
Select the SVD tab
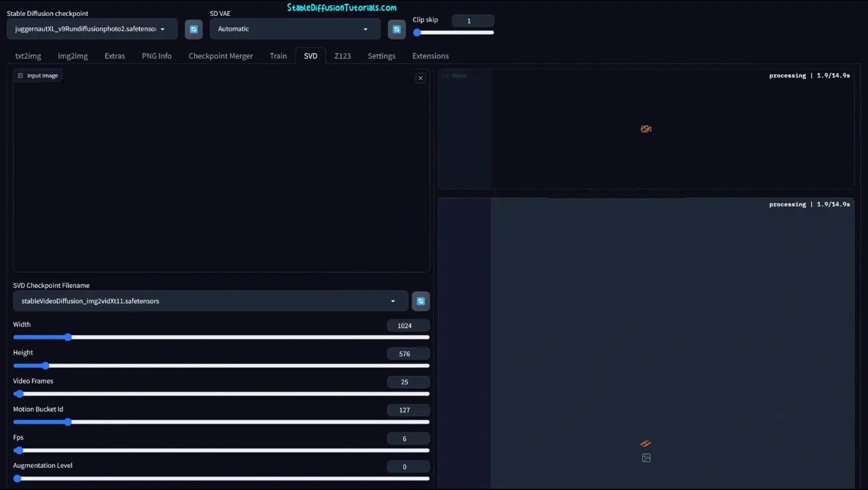pyautogui.click(x=311, y=56)
